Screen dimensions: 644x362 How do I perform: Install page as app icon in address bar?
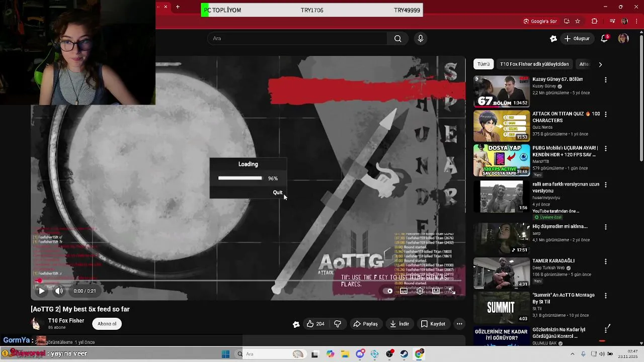(x=567, y=21)
